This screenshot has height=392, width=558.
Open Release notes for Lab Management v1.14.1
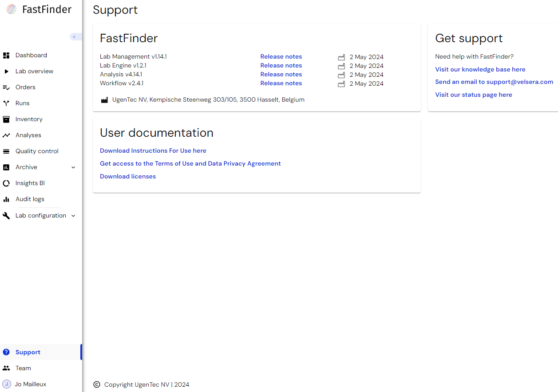[x=281, y=56]
